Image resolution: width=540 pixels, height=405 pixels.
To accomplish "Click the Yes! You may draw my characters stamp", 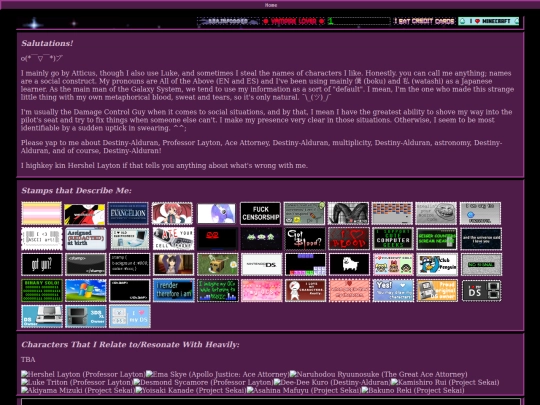I will click(393, 291).
